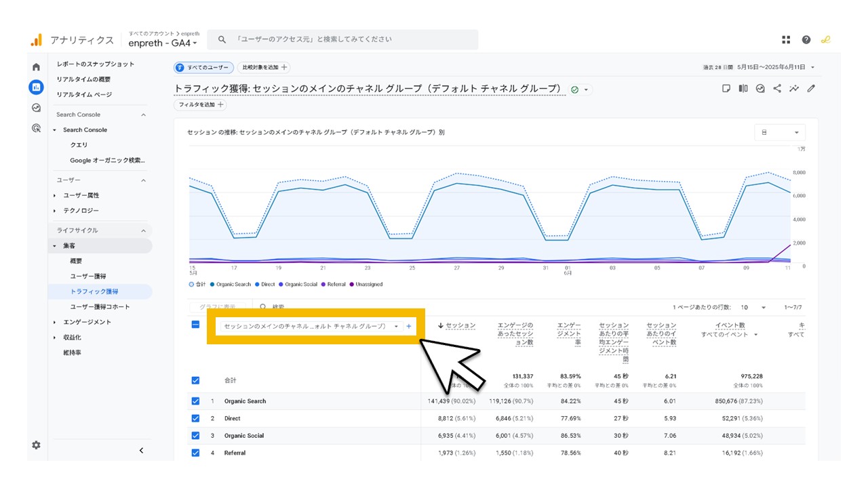The width and height of the screenshot is (868, 488).
Task: Open クエリ under Search Console
Action: pyautogui.click(x=79, y=145)
